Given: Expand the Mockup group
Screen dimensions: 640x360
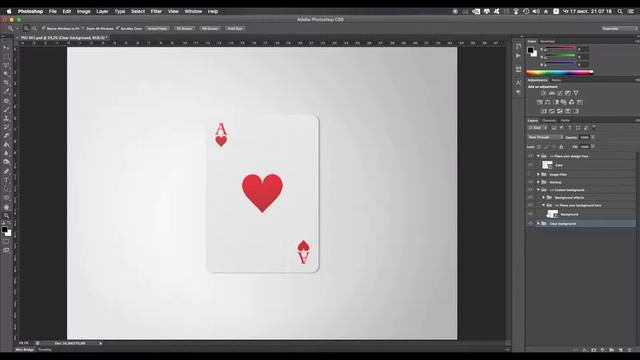Looking at the screenshot, I should point(538,182).
